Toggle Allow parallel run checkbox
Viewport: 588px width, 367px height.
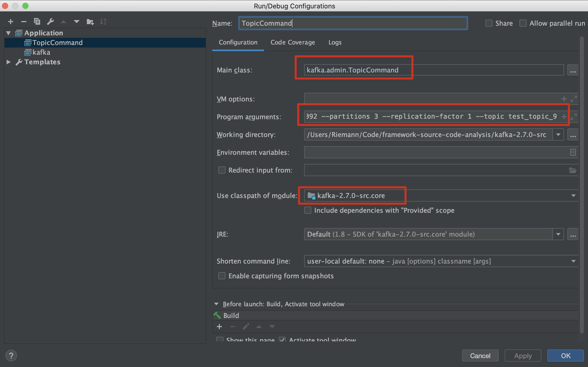(x=523, y=23)
